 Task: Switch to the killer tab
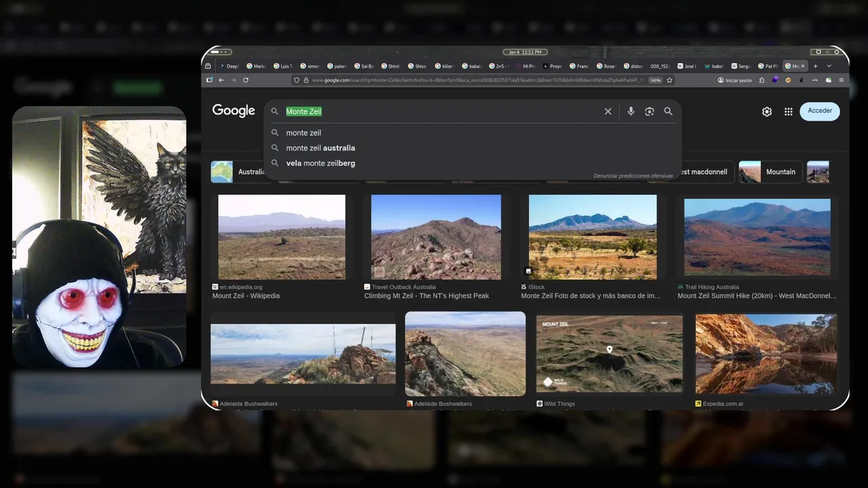pos(444,66)
